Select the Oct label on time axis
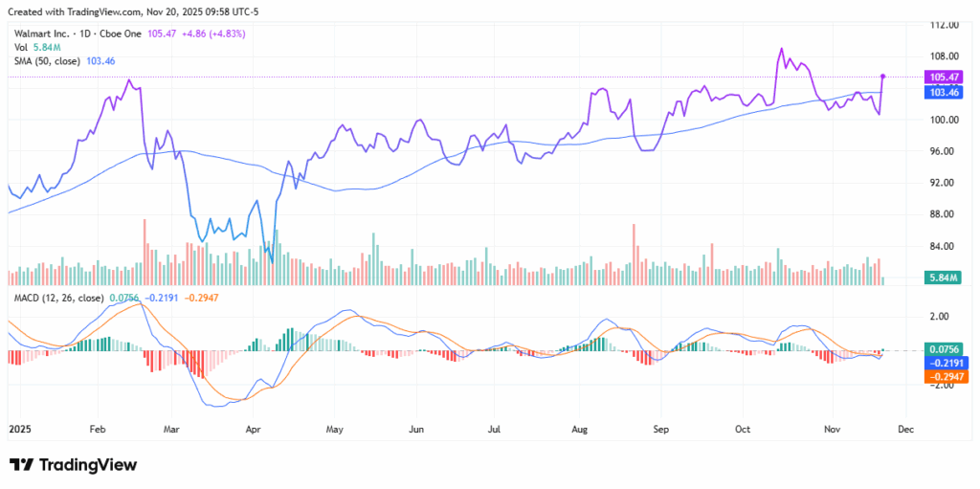 click(743, 430)
